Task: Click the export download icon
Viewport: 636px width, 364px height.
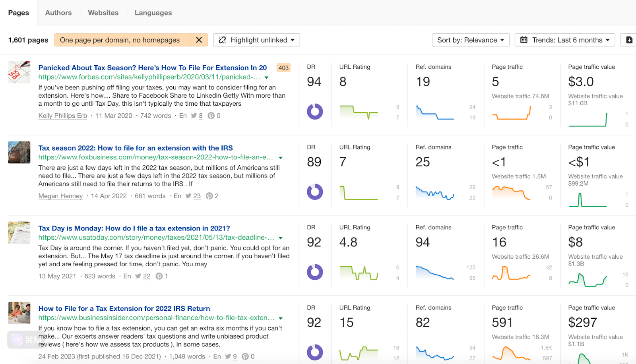Action: click(x=629, y=40)
